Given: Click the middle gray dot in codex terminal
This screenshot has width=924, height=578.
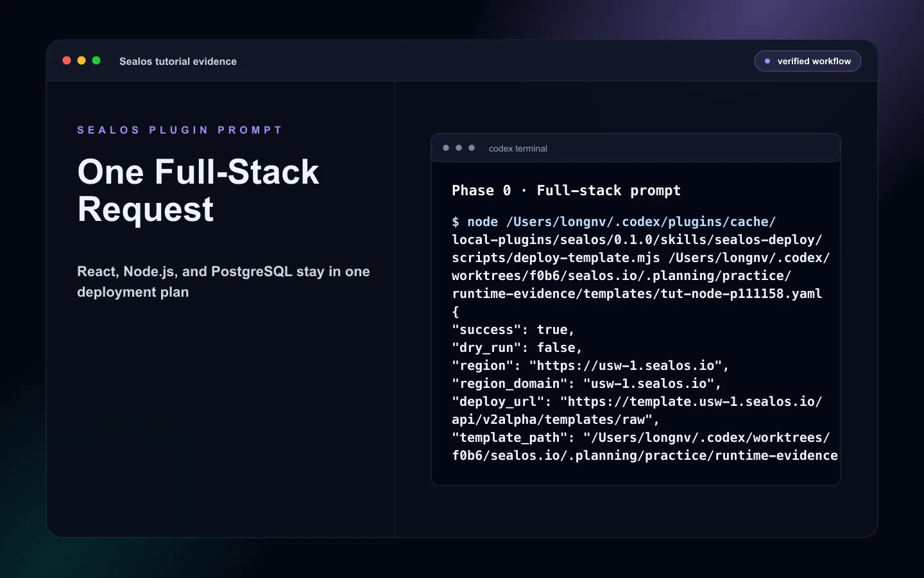Looking at the screenshot, I should click(x=459, y=148).
